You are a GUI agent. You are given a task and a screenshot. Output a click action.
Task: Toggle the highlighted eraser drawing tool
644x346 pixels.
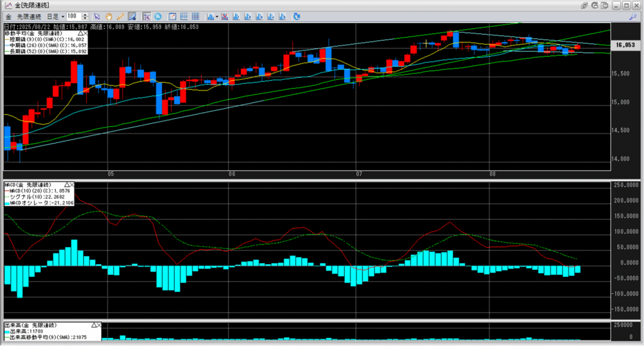(132, 16)
